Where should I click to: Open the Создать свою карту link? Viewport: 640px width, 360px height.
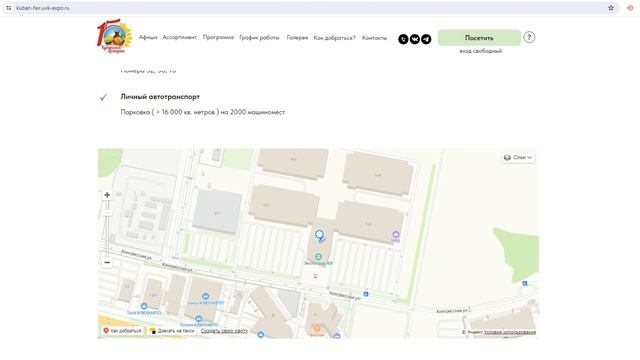click(x=224, y=331)
